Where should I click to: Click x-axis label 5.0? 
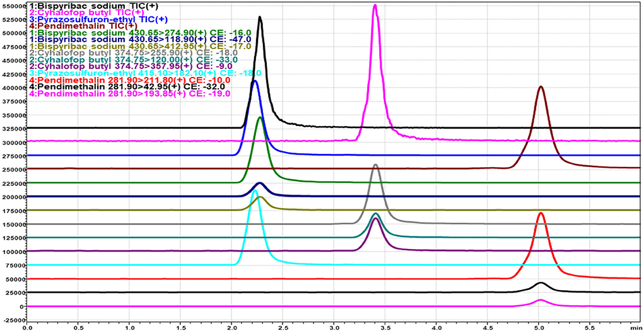(x=539, y=328)
